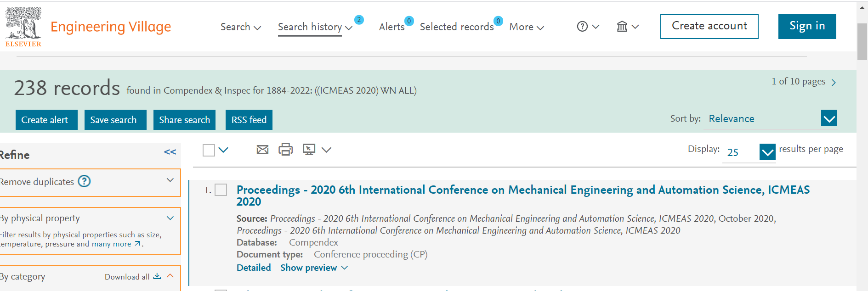Image resolution: width=868 pixels, height=291 pixels.
Task: Open the Engineering Village home link
Action: pos(111,27)
